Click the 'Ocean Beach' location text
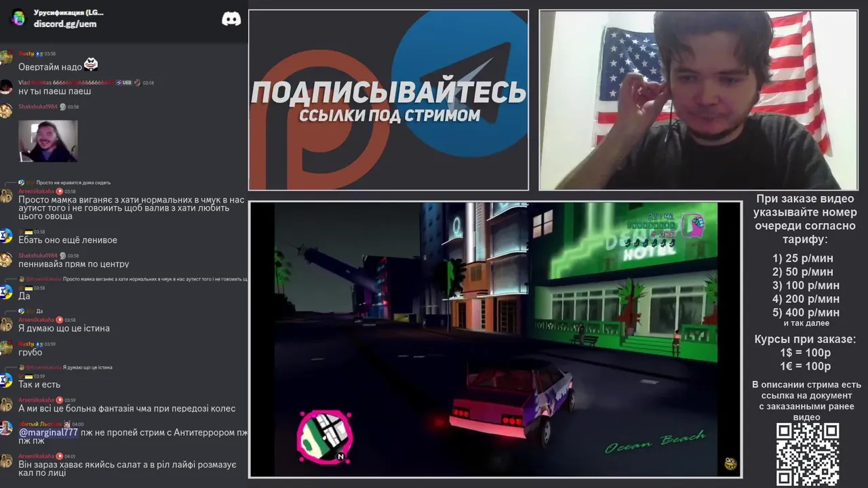This screenshot has width=868, height=488. pyautogui.click(x=655, y=442)
